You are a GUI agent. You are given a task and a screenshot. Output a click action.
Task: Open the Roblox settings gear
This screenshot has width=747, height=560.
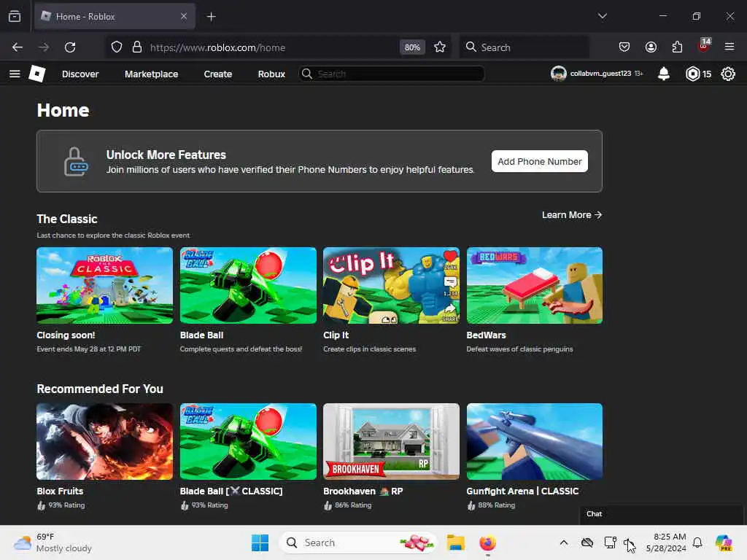point(728,74)
